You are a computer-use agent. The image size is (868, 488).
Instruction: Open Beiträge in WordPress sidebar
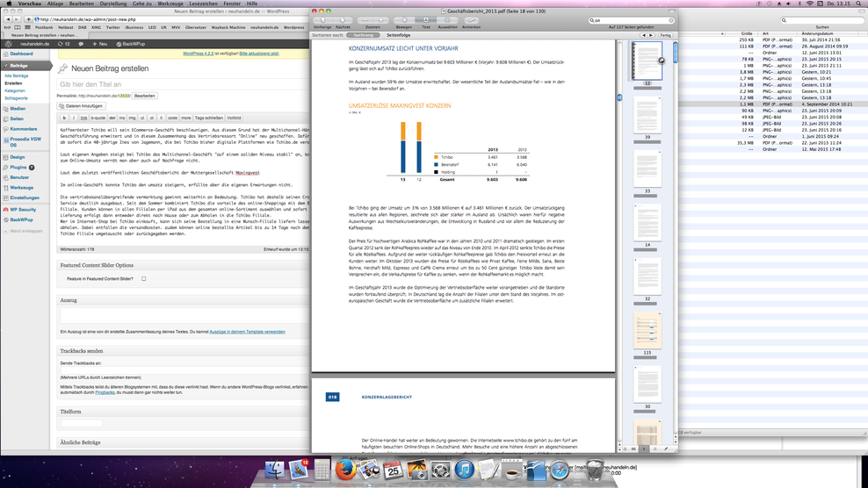click(25, 65)
